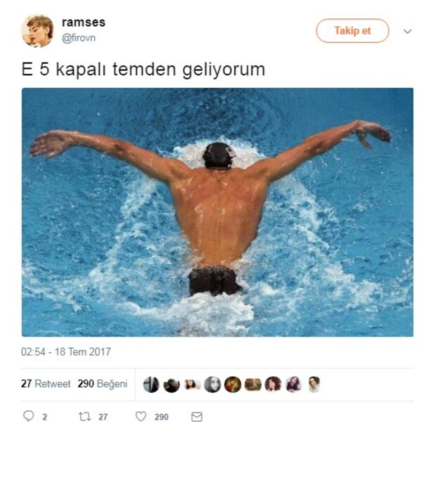This screenshot has width=422, height=504.
Task: Open the first liker avatar in row
Action: [151, 385]
